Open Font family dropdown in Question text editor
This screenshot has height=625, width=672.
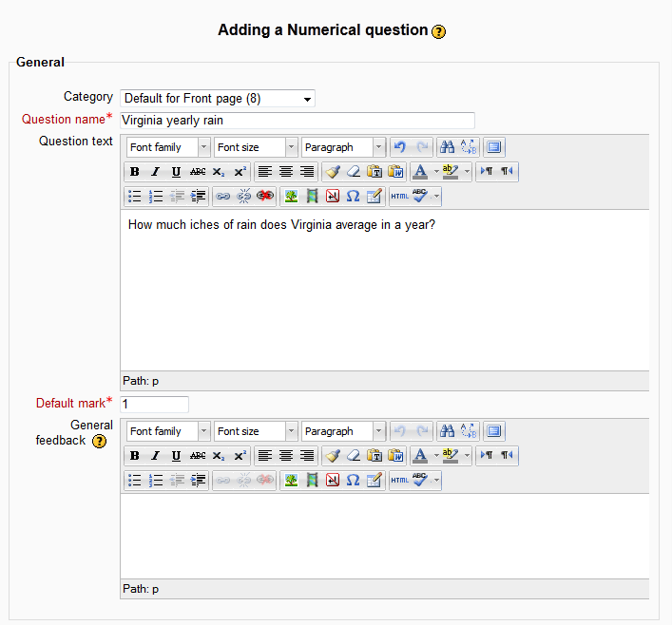(168, 147)
